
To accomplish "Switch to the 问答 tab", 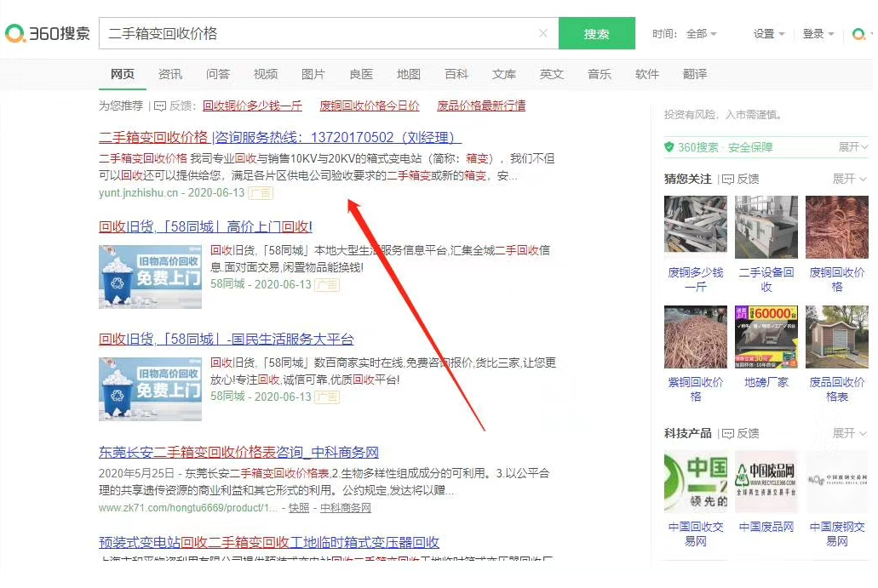I will tap(218, 74).
